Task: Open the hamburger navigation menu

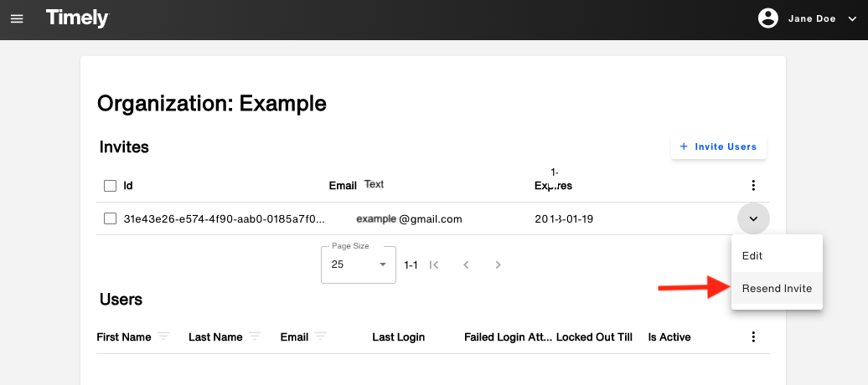Action: pos(17,18)
